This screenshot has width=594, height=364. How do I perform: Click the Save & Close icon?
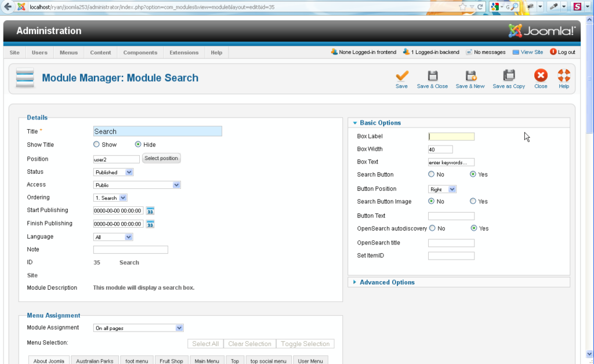(432, 76)
